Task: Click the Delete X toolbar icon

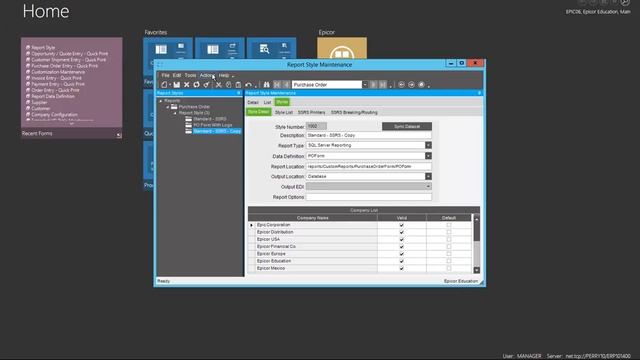Action: [187, 84]
